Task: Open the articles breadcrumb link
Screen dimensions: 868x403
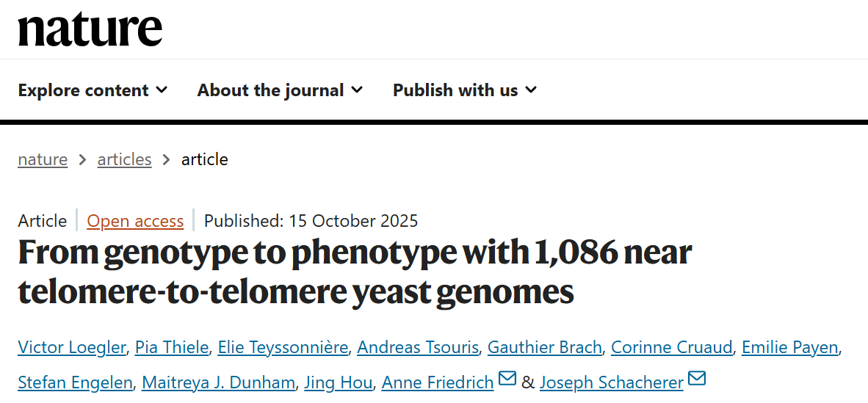Action: click(124, 159)
